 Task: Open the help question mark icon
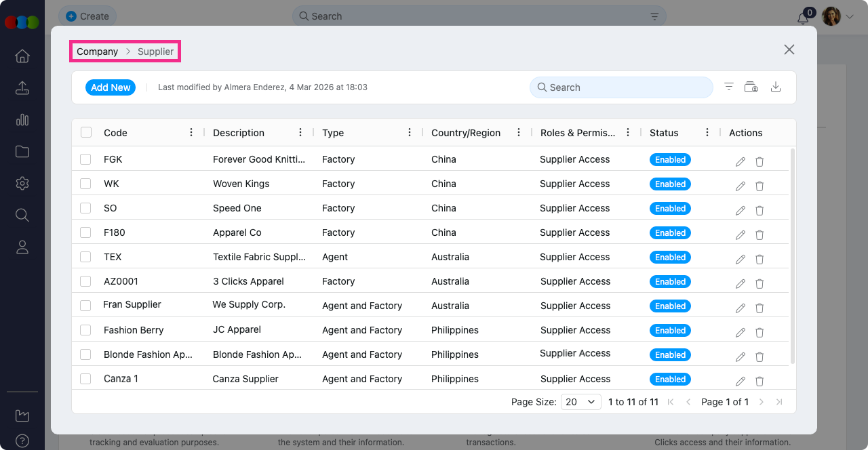22,441
